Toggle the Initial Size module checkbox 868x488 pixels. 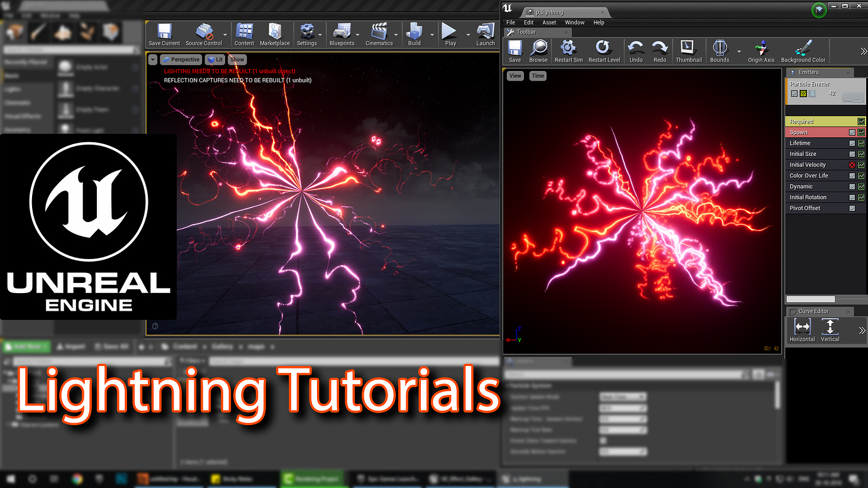coord(852,154)
